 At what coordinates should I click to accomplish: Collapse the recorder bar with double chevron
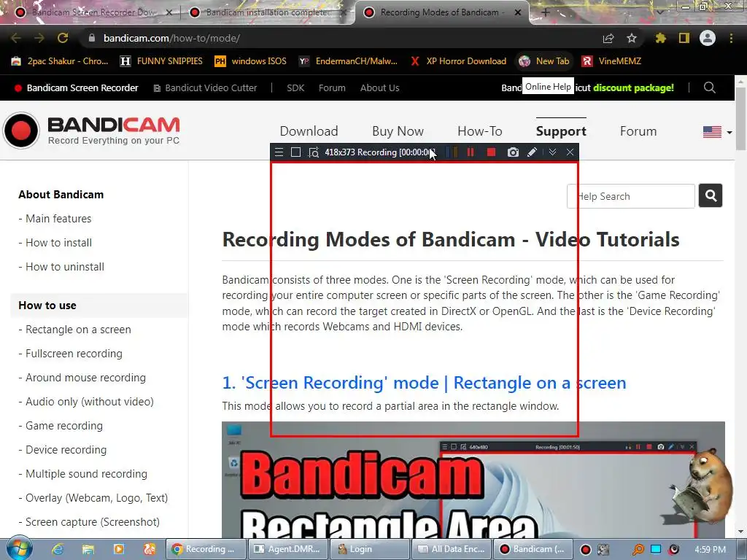point(552,152)
